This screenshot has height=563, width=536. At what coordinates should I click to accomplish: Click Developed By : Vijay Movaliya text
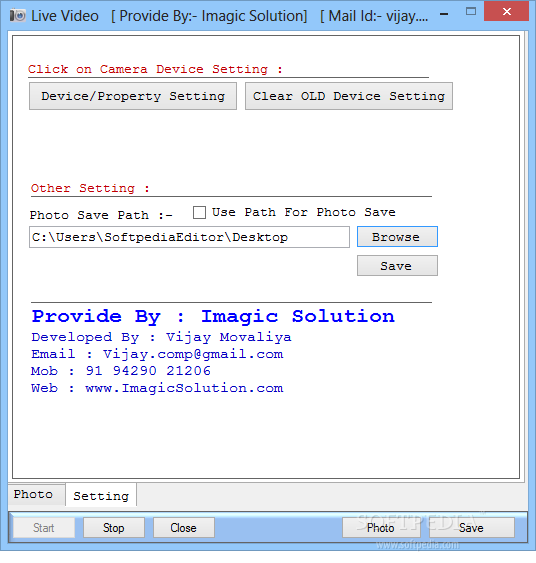point(161,337)
